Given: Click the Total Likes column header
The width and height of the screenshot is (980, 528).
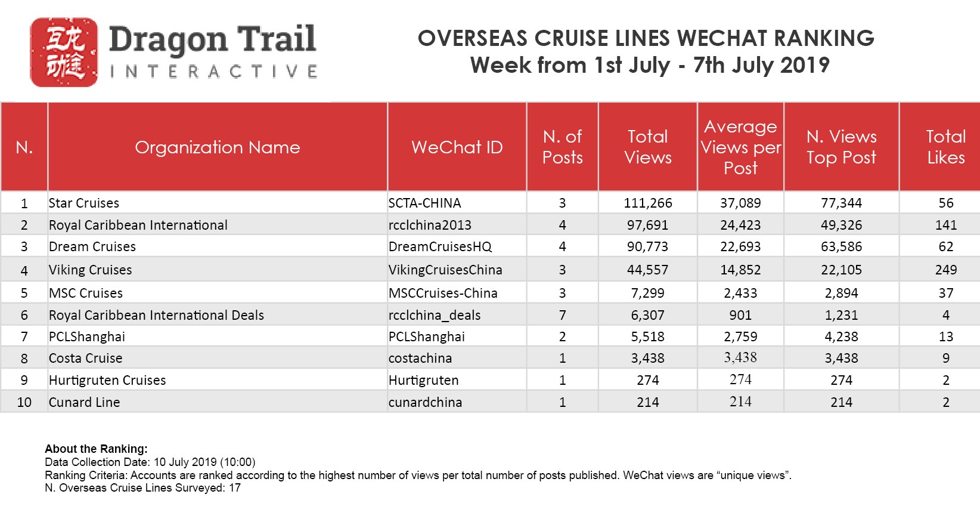Looking at the screenshot, I should [946, 147].
